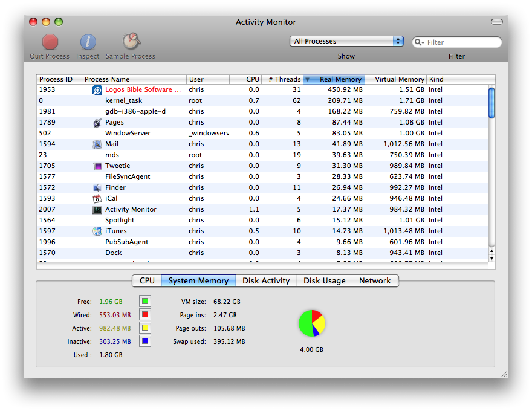Click the 395.12 MB swap used value
Screen dimensions: 532x411
(x=229, y=341)
